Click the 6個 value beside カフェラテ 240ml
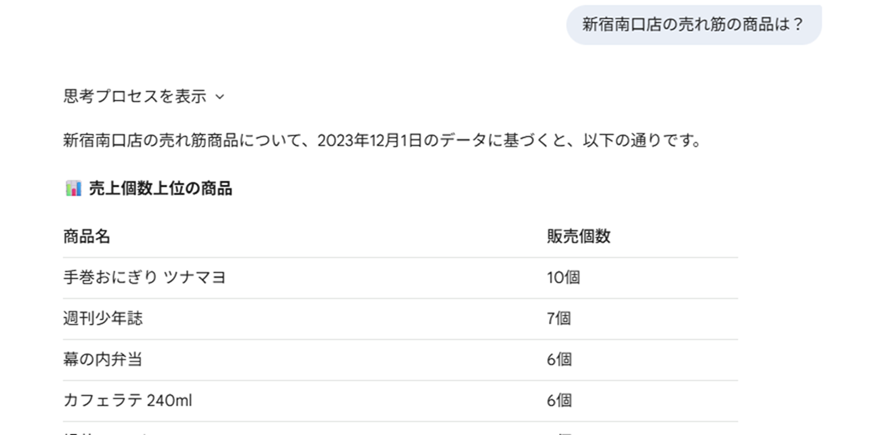This screenshot has height=435, width=871. click(559, 401)
